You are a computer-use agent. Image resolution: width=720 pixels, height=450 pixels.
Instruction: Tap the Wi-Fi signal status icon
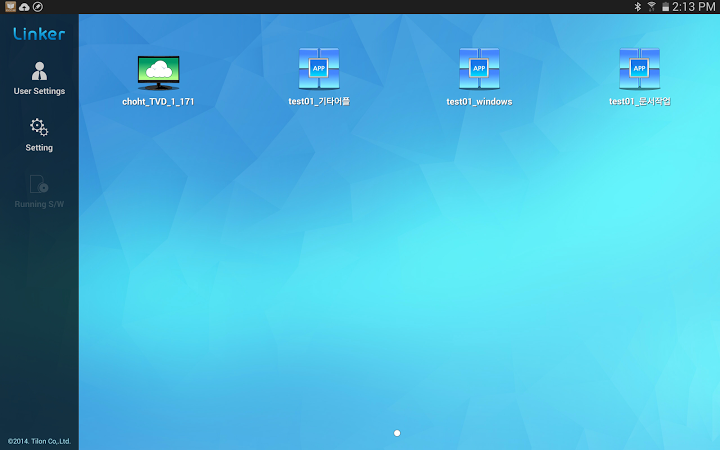(x=651, y=7)
